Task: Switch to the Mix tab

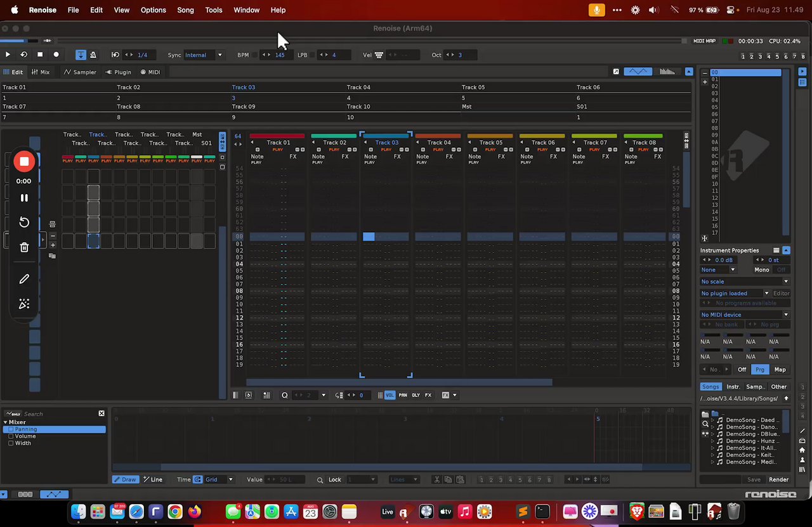Action: pyautogui.click(x=41, y=72)
